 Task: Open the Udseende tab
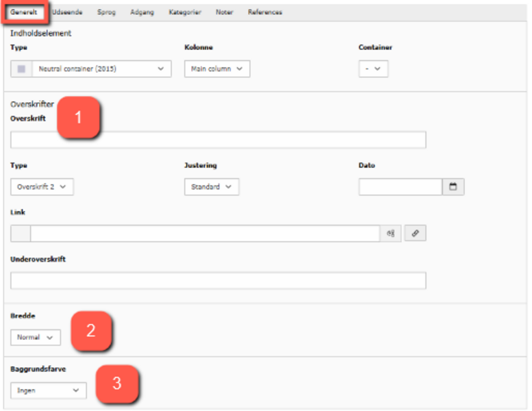pyautogui.click(x=66, y=12)
